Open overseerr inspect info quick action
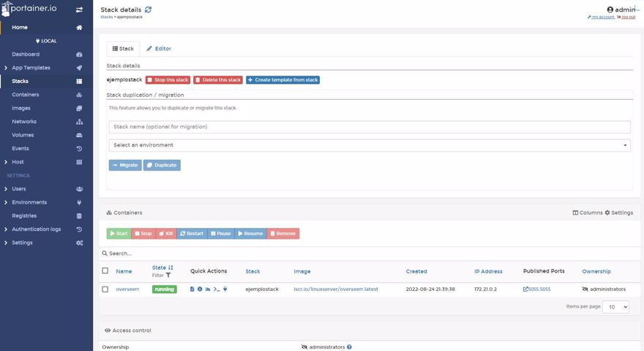The height and width of the screenshot is (351, 644). [200, 289]
